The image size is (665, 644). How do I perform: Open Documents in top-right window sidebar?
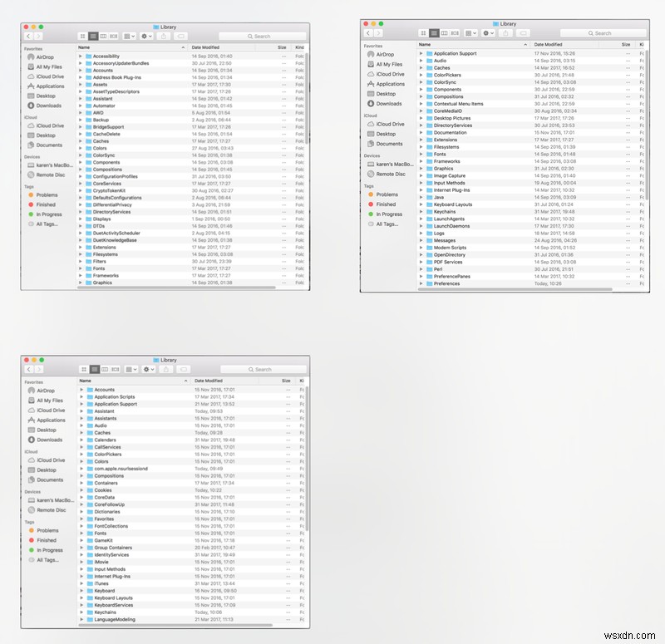tap(385, 144)
